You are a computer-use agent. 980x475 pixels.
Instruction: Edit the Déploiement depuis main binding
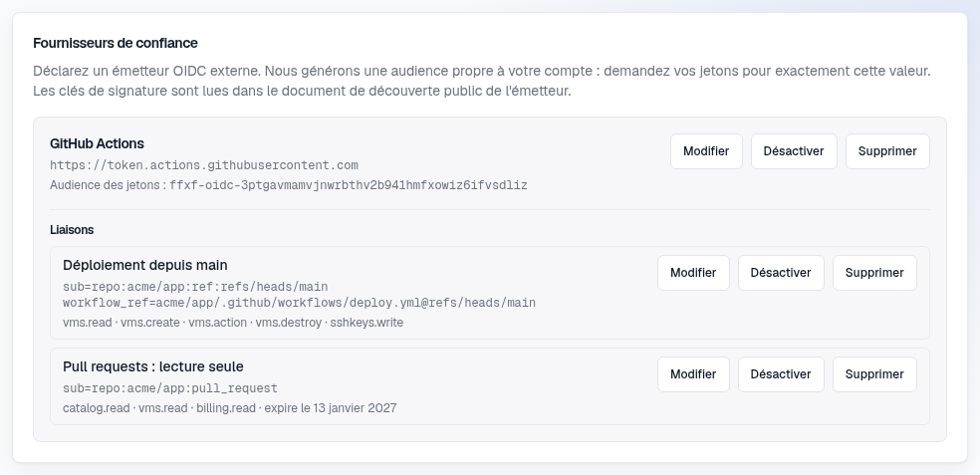click(693, 273)
